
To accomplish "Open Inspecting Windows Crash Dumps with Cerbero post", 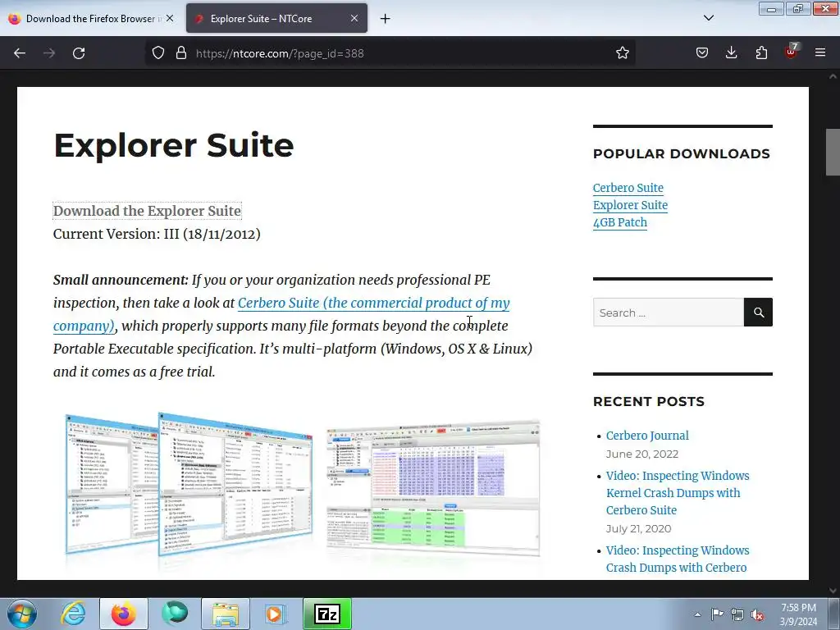I will [678, 559].
